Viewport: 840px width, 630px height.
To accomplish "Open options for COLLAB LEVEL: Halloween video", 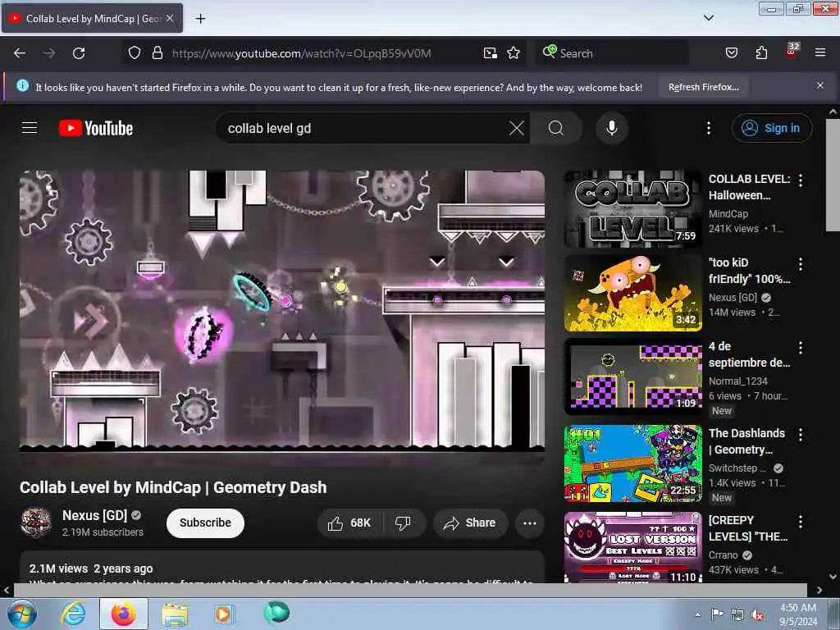I will pos(801,180).
